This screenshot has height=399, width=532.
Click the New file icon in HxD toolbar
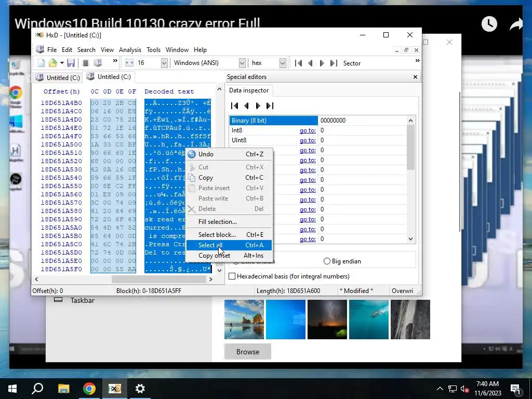click(x=41, y=63)
